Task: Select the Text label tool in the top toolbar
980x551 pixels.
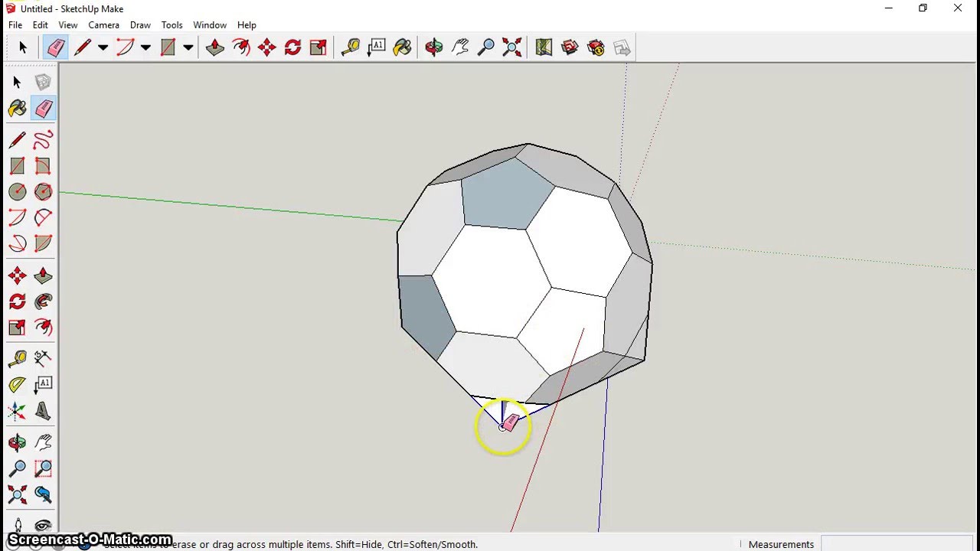Action: click(376, 47)
